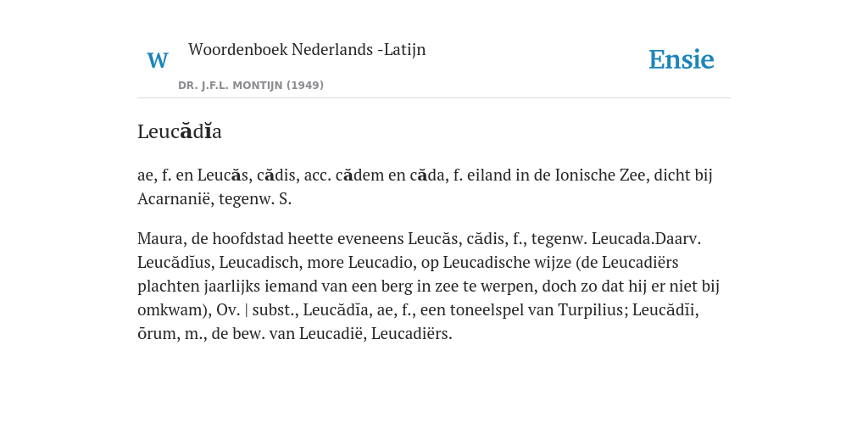Select author Dr. J.F.L. Montijn (1949)
The image size is (868, 434).
[x=251, y=86]
